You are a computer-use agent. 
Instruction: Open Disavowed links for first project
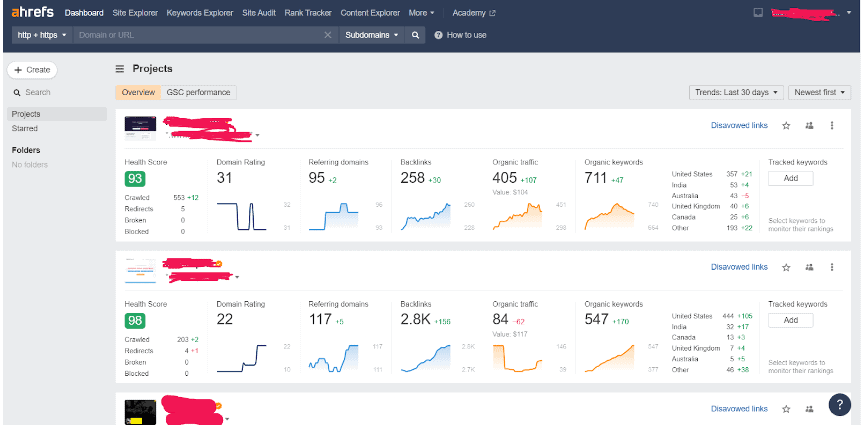coord(739,126)
